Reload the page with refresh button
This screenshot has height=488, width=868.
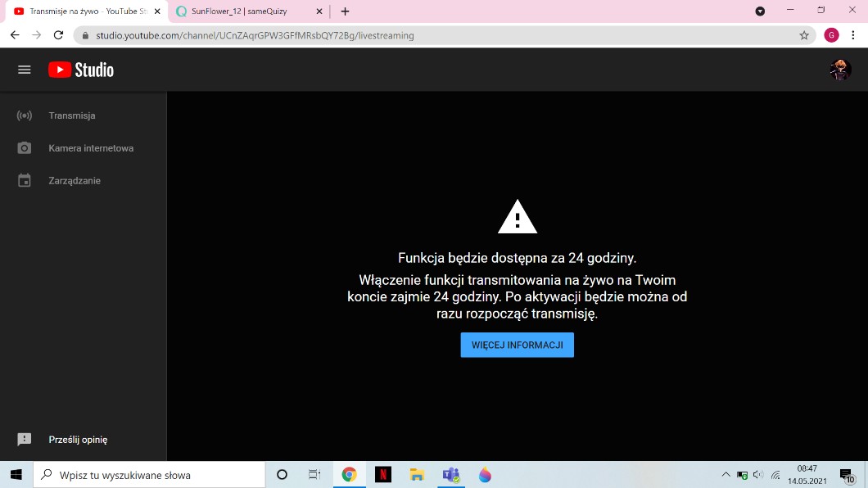(58, 35)
